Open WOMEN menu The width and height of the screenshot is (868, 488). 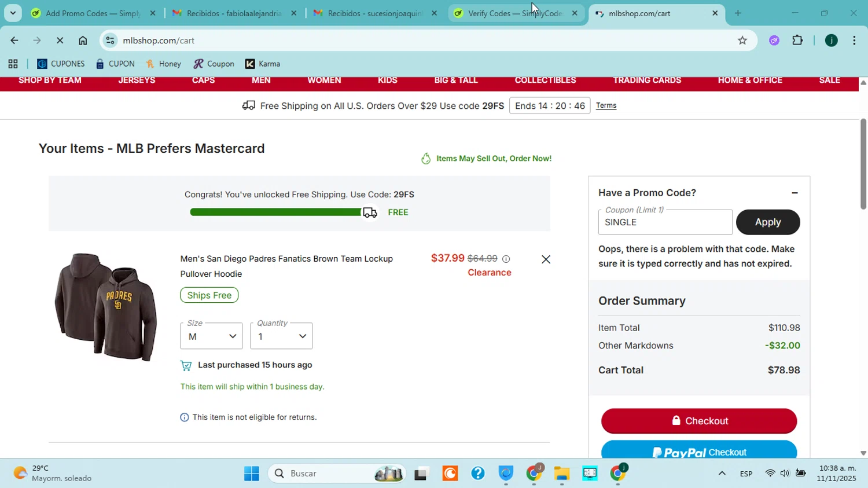point(324,80)
